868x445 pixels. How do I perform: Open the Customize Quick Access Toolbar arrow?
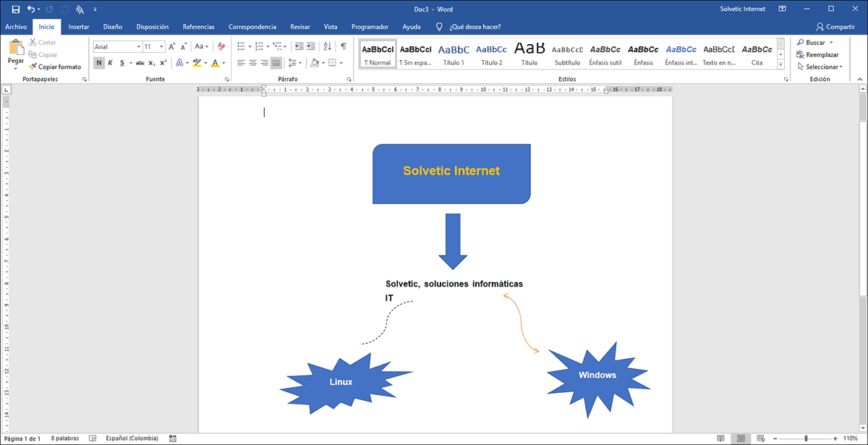tap(95, 9)
